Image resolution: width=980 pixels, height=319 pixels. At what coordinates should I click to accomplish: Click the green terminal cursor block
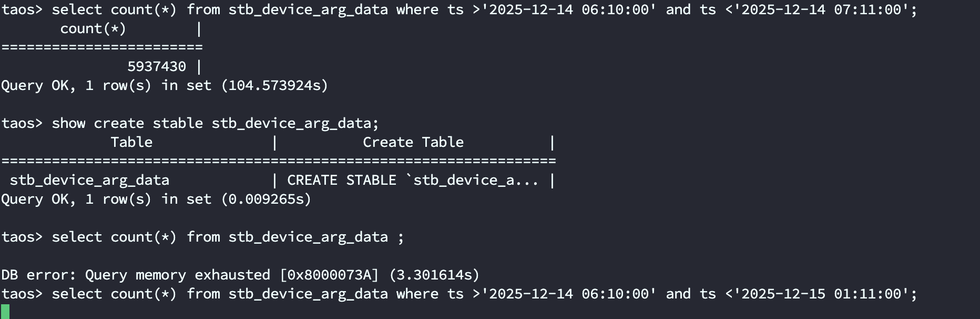click(x=5, y=312)
